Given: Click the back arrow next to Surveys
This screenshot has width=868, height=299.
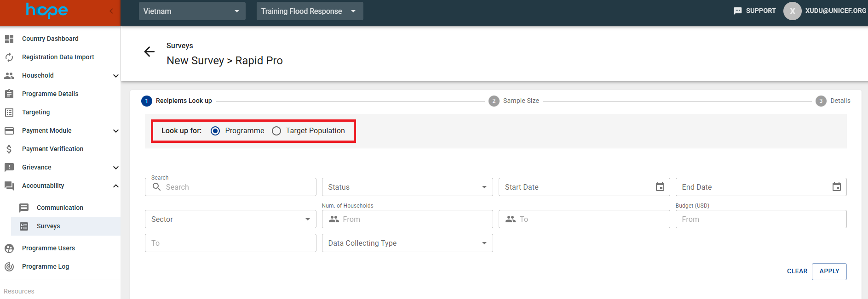Looking at the screenshot, I should (x=149, y=52).
